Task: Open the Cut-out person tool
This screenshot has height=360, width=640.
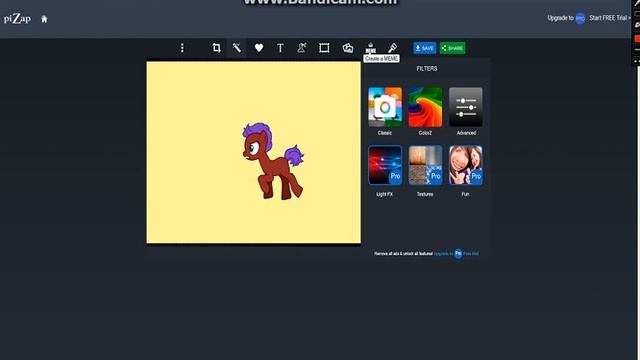Action: 302,48
